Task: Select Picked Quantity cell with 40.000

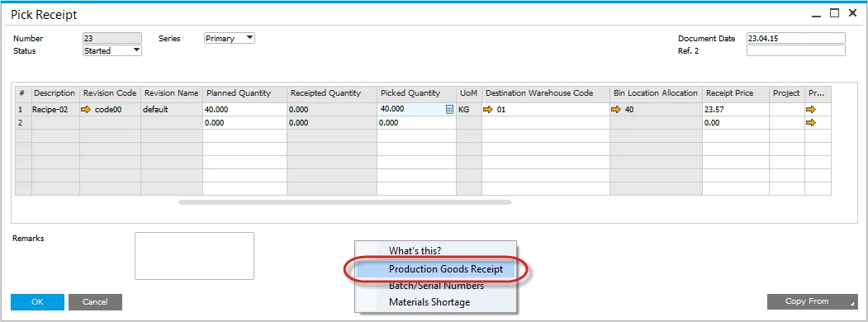Action: tap(417, 110)
